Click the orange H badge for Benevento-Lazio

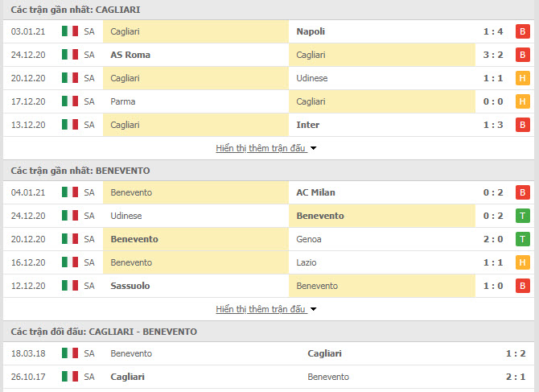(522, 262)
